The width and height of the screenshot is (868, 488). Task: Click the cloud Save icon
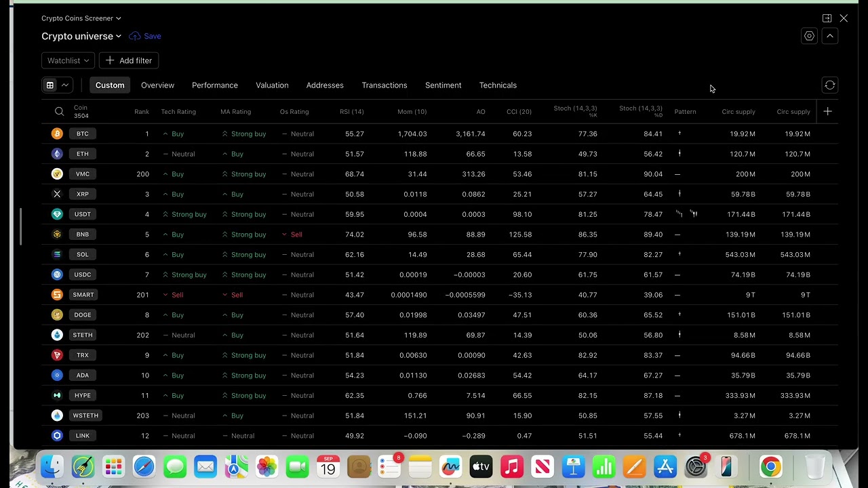pyautogui.click(x=134, y=36)
